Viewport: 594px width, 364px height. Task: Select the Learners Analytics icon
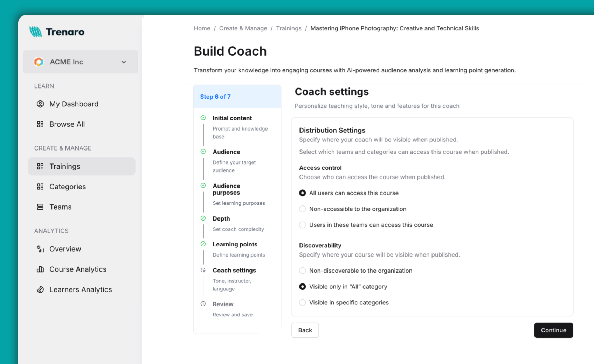pos(40,289)
